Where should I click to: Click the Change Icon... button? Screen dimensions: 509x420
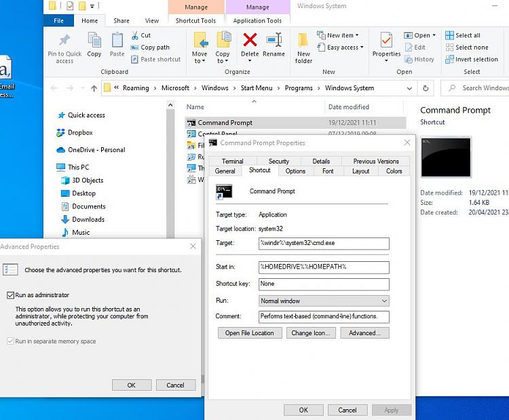[x=310, y=333]
